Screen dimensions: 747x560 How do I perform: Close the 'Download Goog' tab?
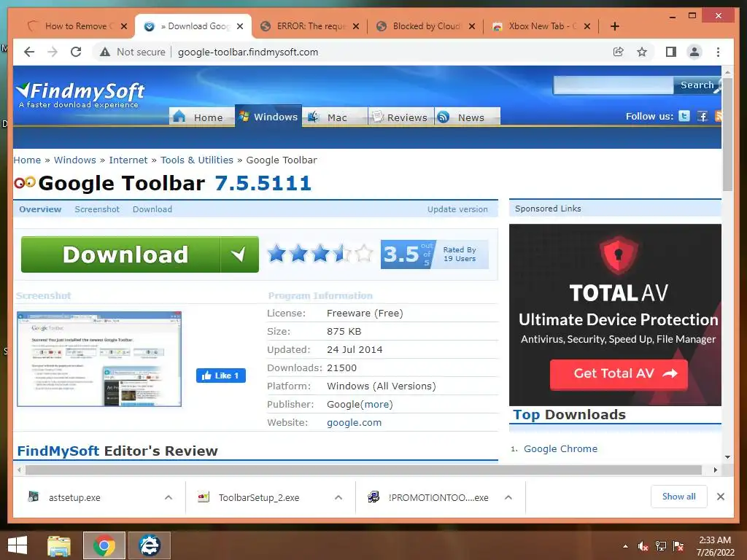(240, 26)
